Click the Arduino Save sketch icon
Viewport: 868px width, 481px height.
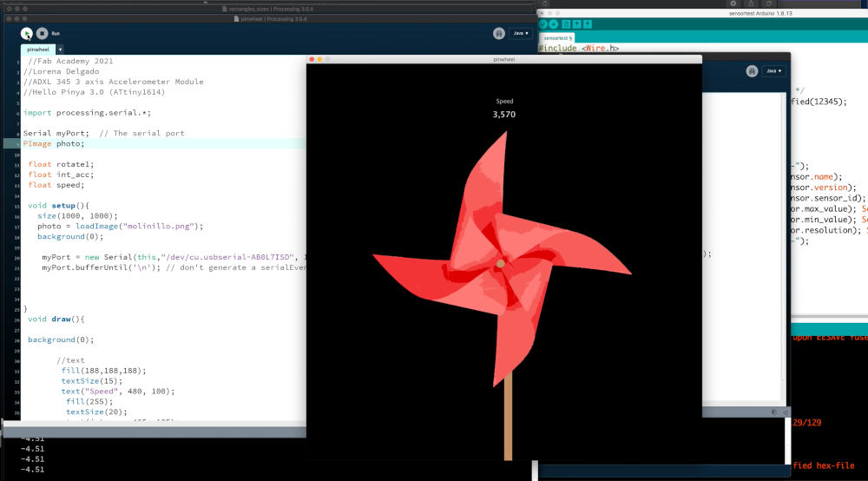(588, 24)
